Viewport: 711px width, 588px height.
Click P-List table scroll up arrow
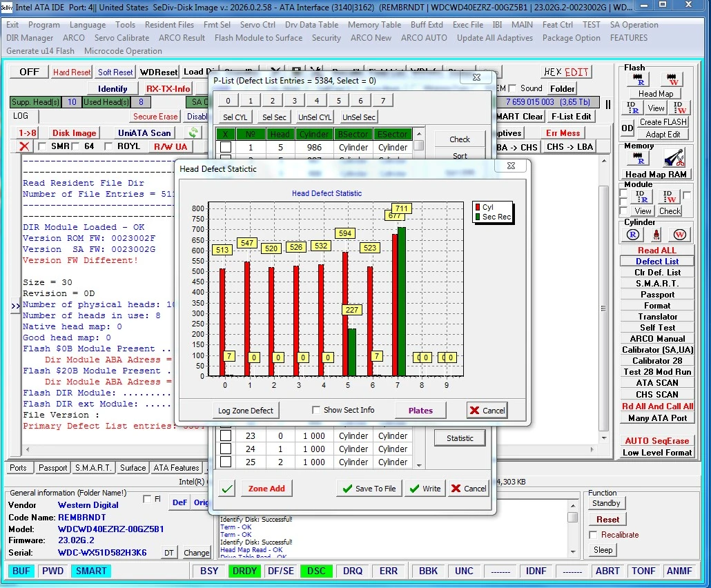click(419, 134)
